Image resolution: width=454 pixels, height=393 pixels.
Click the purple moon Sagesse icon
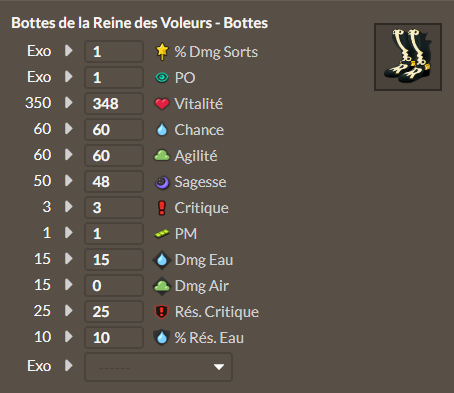point(162,182)
